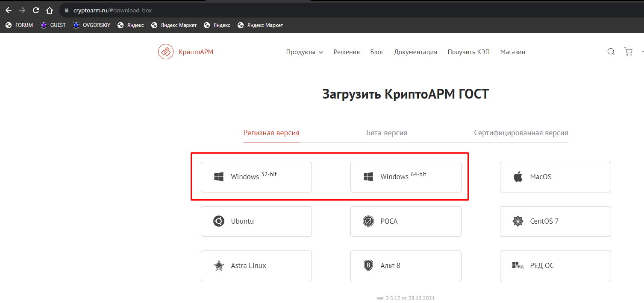Download the Windows 64-bit version
This screenshot has height=303, width=644.
[x=406, y=177]
